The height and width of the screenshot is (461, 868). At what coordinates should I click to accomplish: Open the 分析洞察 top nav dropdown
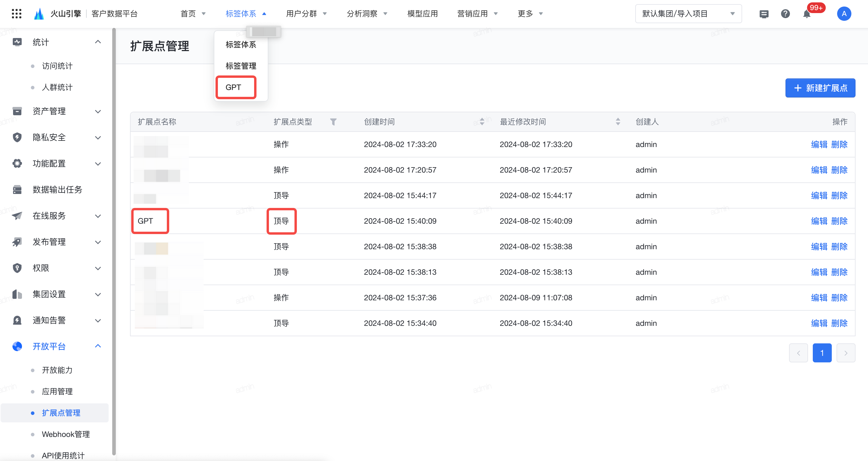(x=367, y=14)
